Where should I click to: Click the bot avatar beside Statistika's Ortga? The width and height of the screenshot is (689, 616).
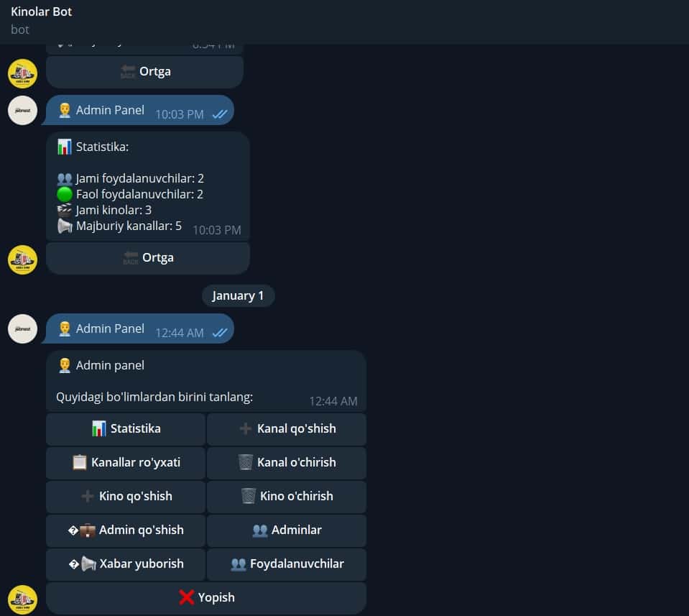22,260
